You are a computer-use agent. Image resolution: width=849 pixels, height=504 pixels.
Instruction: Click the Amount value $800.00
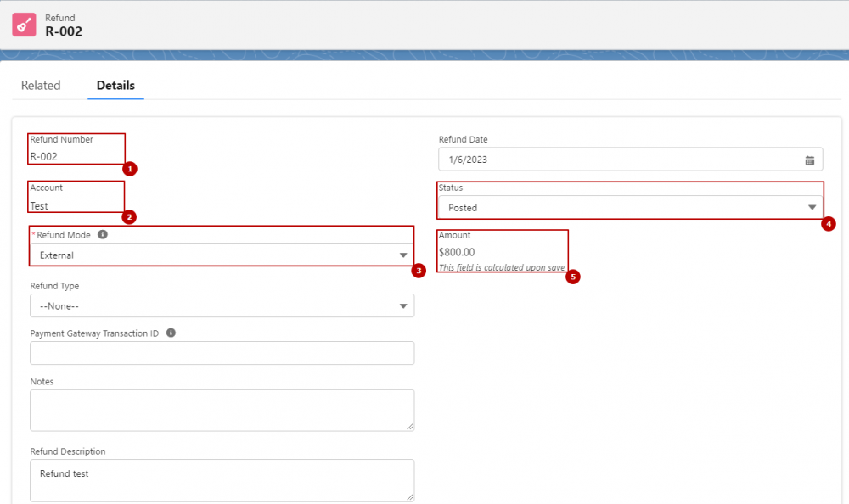pos(457,252)
